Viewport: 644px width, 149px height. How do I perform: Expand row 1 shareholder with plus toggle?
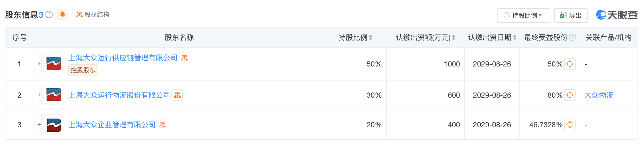click(x=39, y=64)
